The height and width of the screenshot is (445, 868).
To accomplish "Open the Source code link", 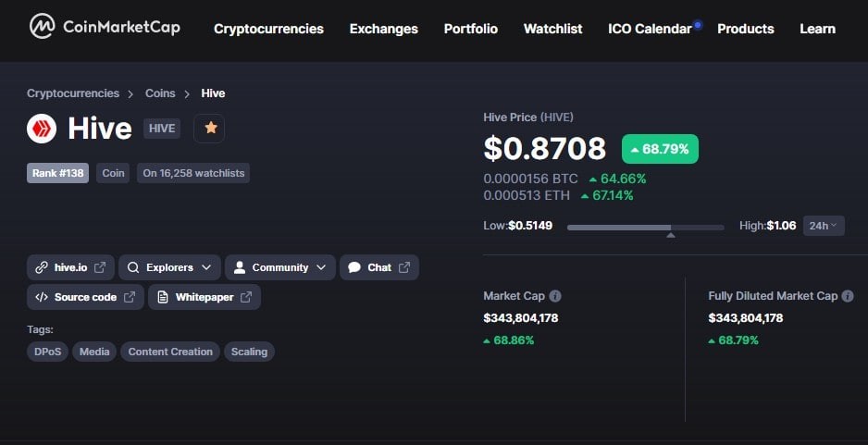I will [x=85, y=297].
